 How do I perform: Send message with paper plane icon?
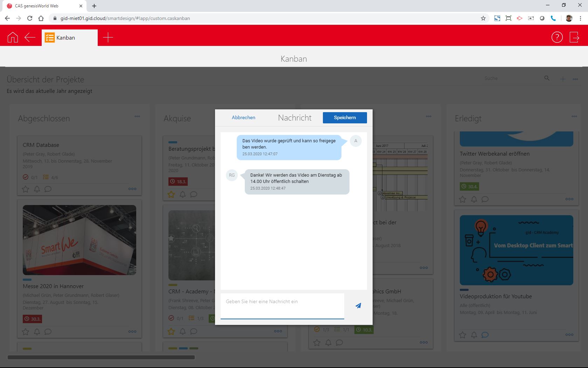tap(358, 306)
